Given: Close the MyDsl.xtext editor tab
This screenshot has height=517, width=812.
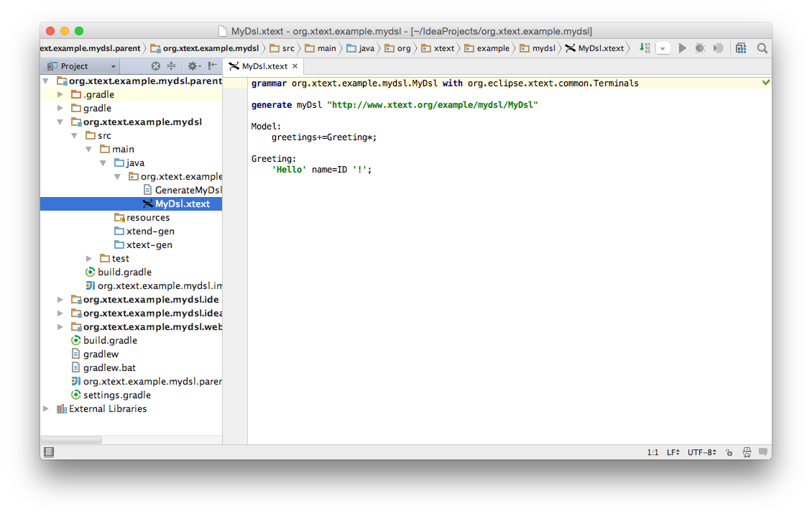Looking at the screenshot, I should click(295, 66).
